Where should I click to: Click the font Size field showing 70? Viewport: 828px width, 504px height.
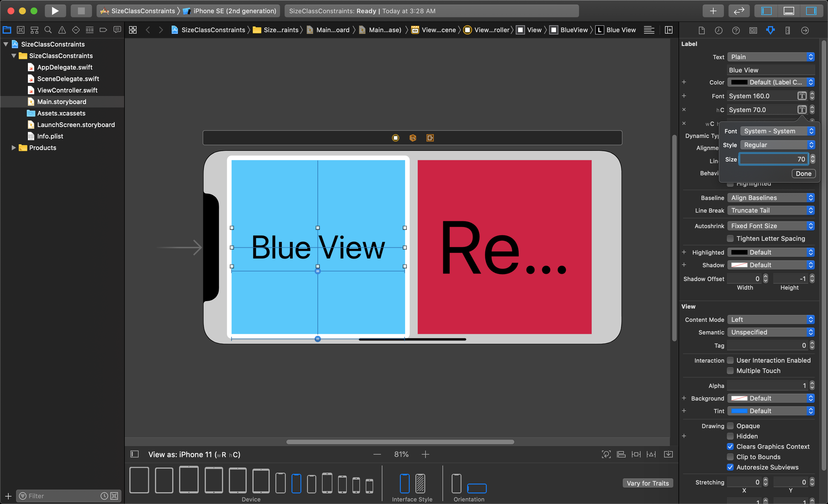pyautogui.click(x=774, y=159)
